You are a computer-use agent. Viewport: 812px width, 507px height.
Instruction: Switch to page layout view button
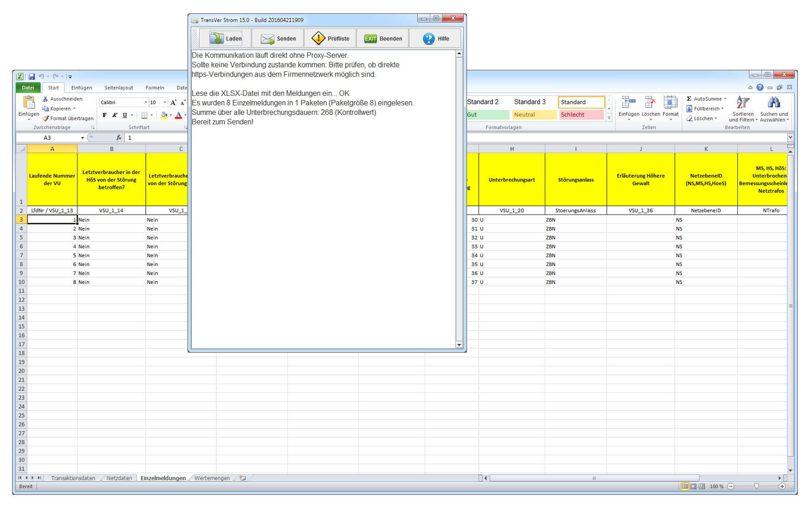tap(693, 486)
